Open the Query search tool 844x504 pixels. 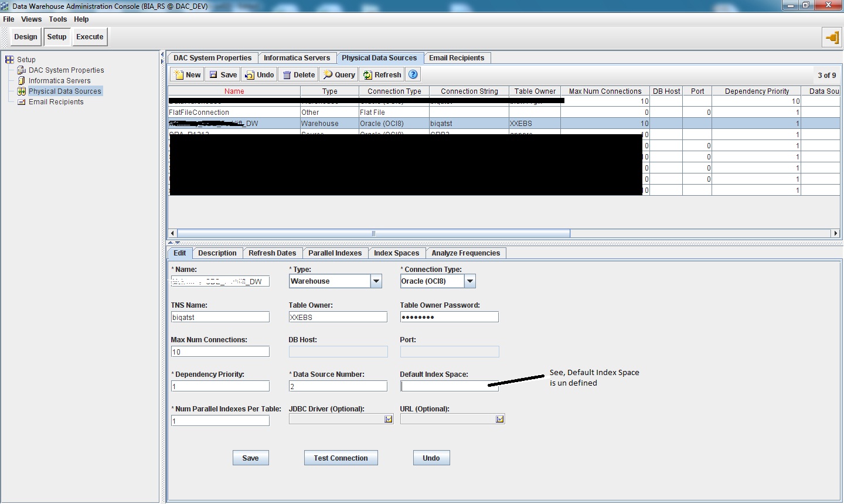[x=339, y=74]
